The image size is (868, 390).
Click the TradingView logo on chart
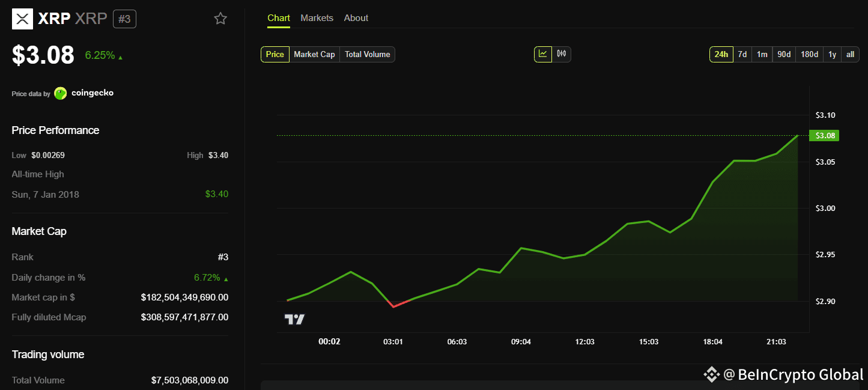pyautogui.click(x=294, y=319)
